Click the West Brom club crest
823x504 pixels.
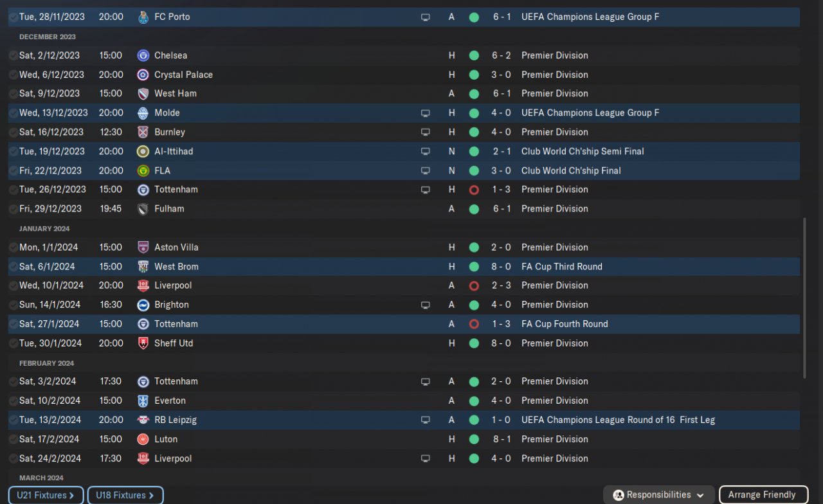(x=143, y=266)
